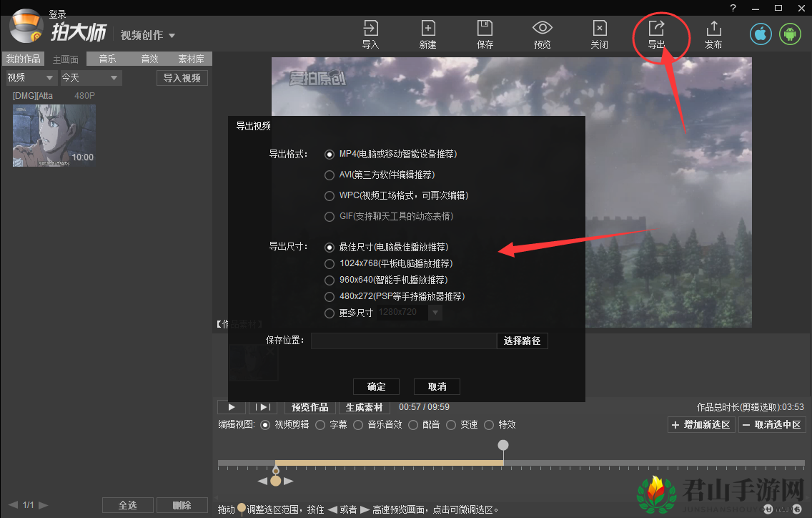Switch edit view to 字幕
The image size is (812, 518).
(320, 425)
